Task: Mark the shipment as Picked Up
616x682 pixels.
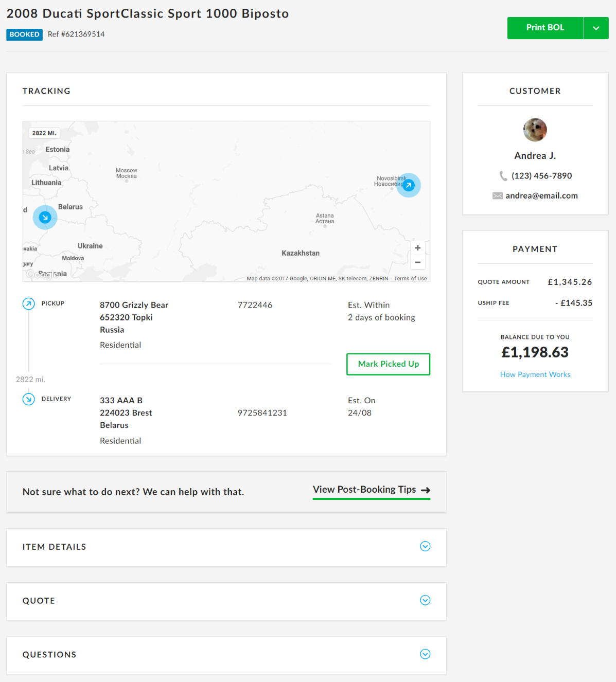Action: coord(389,364)
